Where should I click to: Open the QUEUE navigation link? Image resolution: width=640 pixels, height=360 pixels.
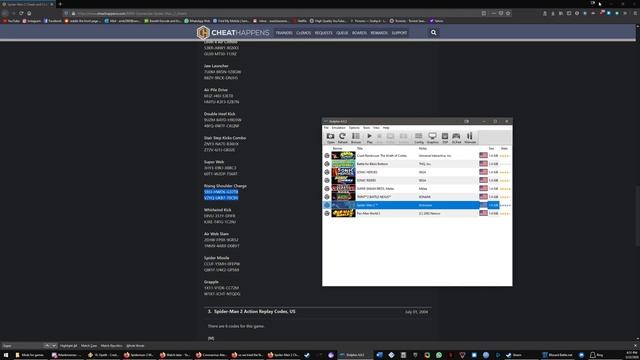[342, 33]
